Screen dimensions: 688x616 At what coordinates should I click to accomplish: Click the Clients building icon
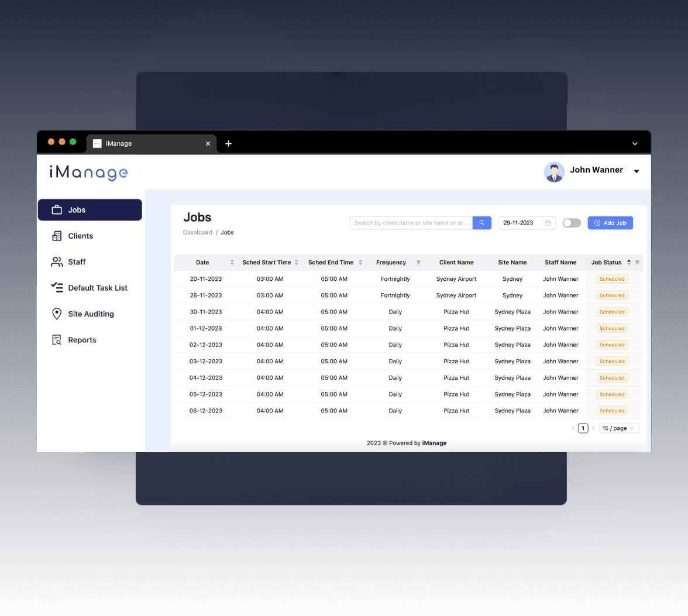57,236
